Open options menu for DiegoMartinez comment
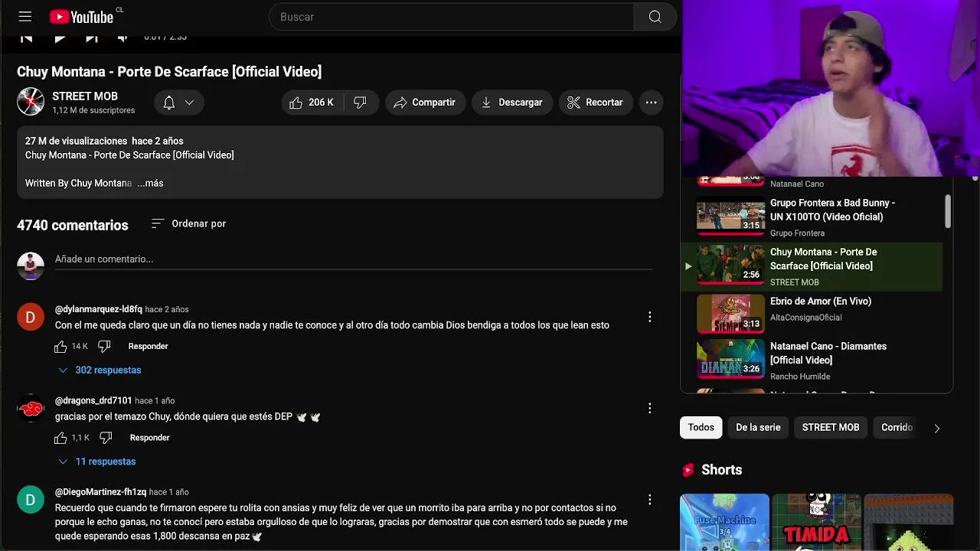980x551 pixels. 650,500
